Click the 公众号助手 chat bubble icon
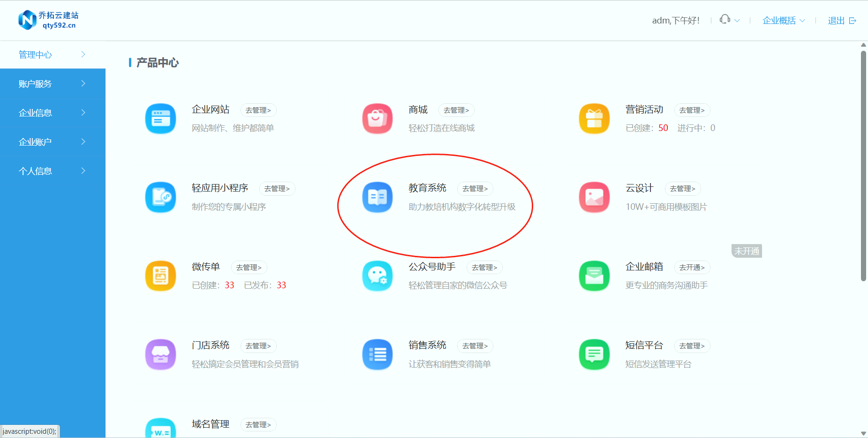Image resolution: width=868 pixels, height=438 pixels. point(377,276)
